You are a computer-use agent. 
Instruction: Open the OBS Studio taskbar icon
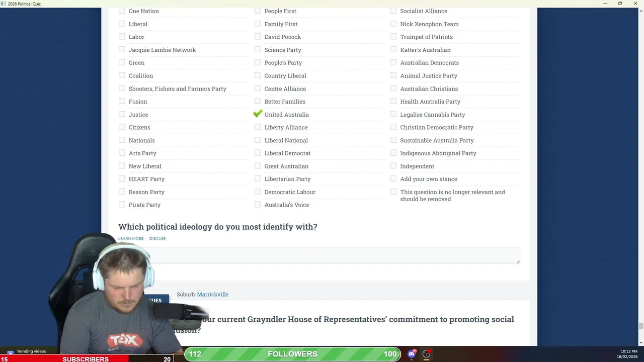pyautogui.click(x=426, y=354)
